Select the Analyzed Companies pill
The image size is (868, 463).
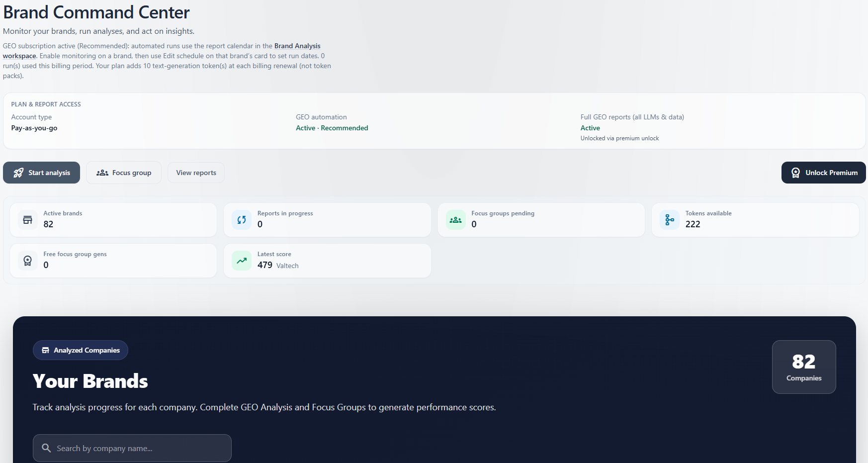pyautogui.click(x=81, y=350)
